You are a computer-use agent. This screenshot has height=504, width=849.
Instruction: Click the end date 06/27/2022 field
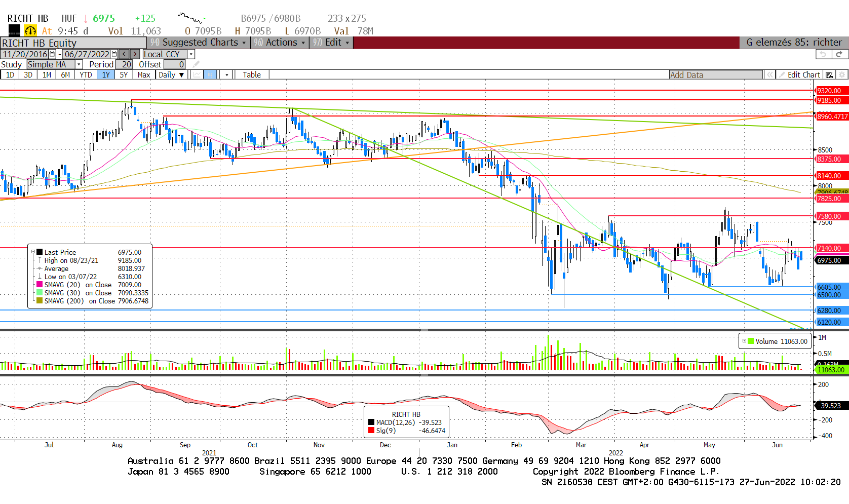[87, 54]
